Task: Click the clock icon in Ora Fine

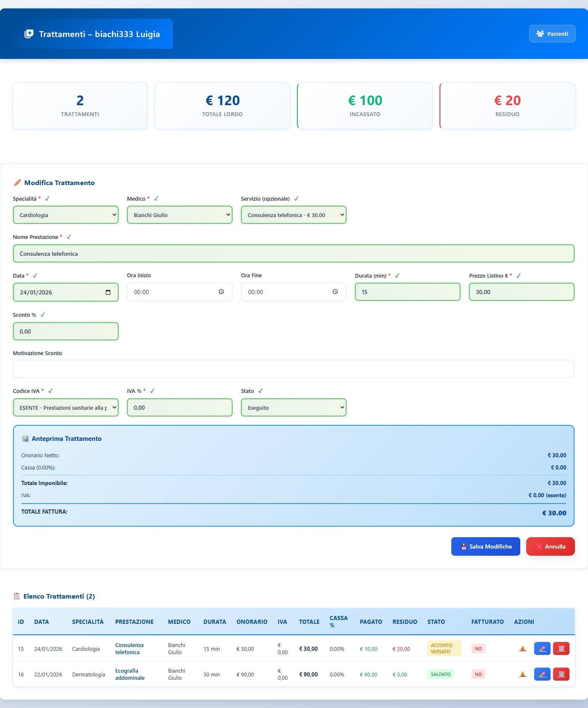Action: [x=335, y=292]
